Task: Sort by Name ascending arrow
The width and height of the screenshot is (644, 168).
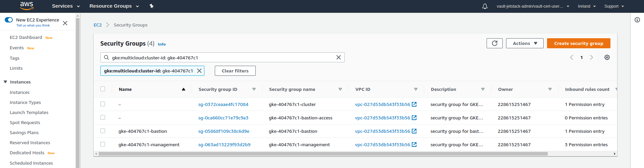Action: [x=184, y=89]
